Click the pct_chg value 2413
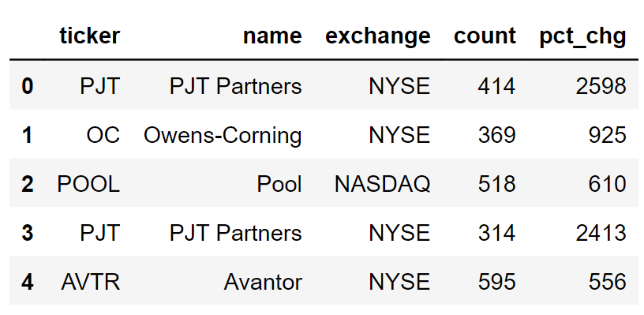The height and width of the screenshot is (315, 644). click(601, 233)
